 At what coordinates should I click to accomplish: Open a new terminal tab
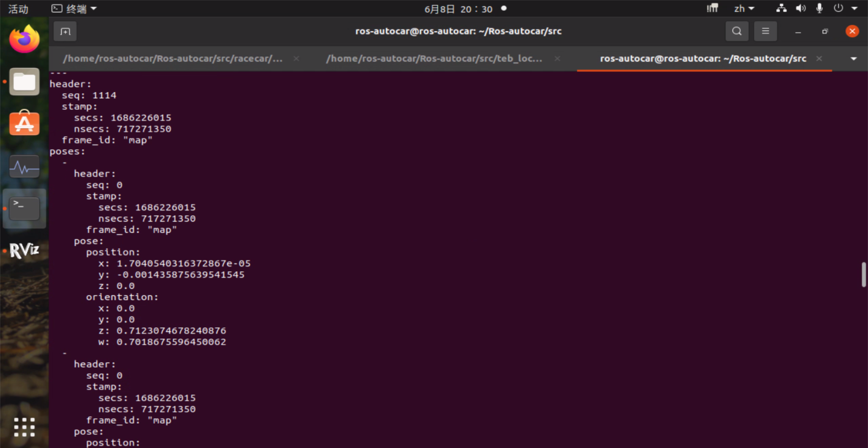pyautogui.click(x=65, y=31)
